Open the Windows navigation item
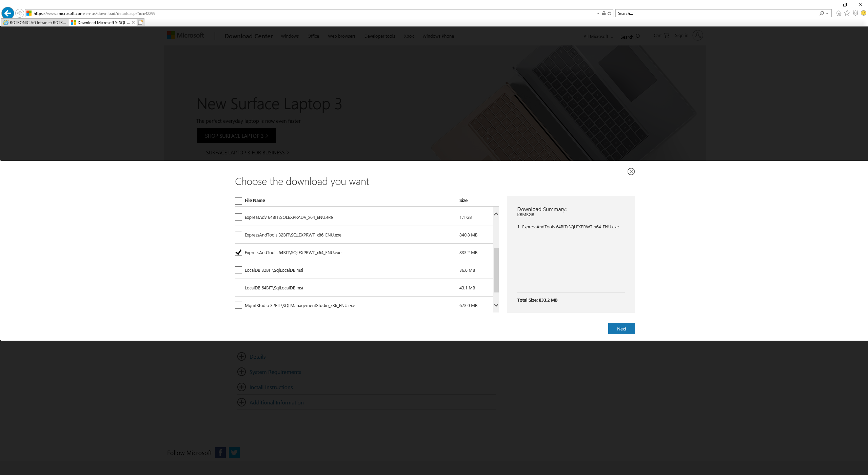Image resolution: width=868 pixels, height=475 pixels. (290, 36)
